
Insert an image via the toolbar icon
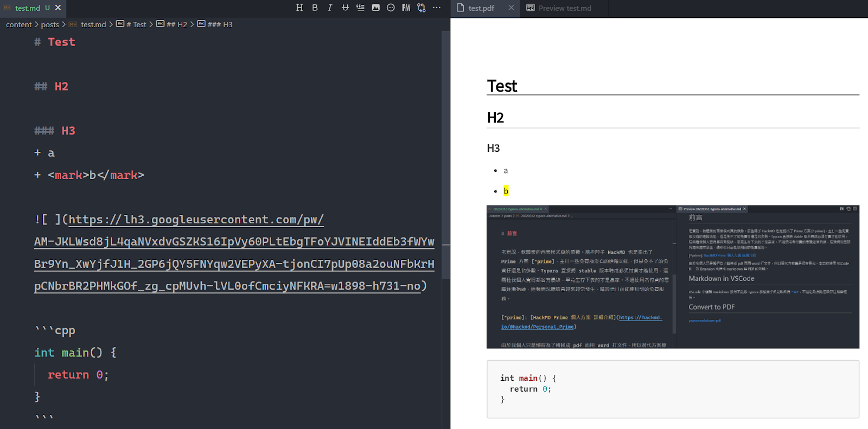(x=375, y=8)
